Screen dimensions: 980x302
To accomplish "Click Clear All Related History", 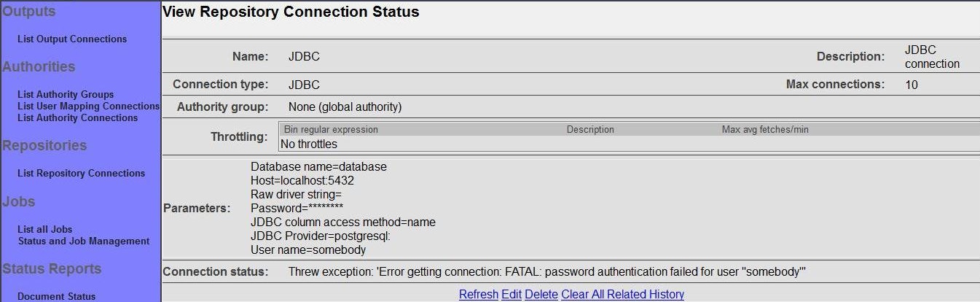I will tap(623, 295).
